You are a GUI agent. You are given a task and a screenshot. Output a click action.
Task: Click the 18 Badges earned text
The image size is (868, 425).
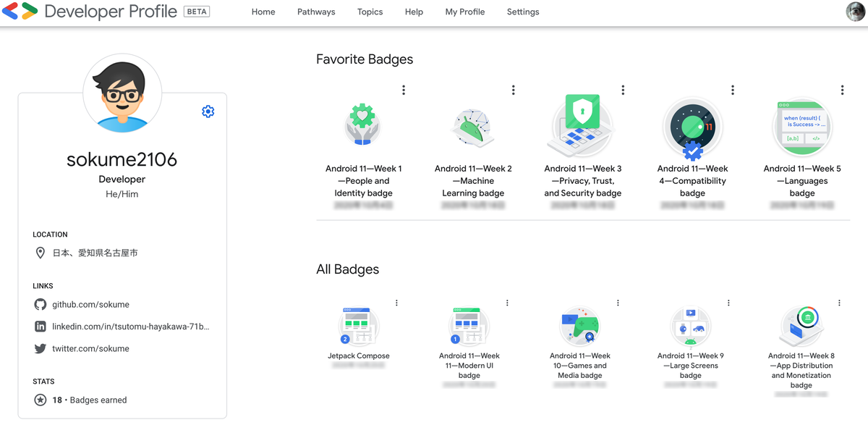tap(89, 400)
